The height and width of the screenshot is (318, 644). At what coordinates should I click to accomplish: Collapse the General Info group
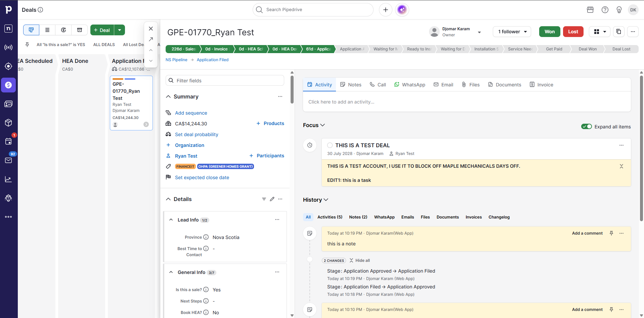171,272
